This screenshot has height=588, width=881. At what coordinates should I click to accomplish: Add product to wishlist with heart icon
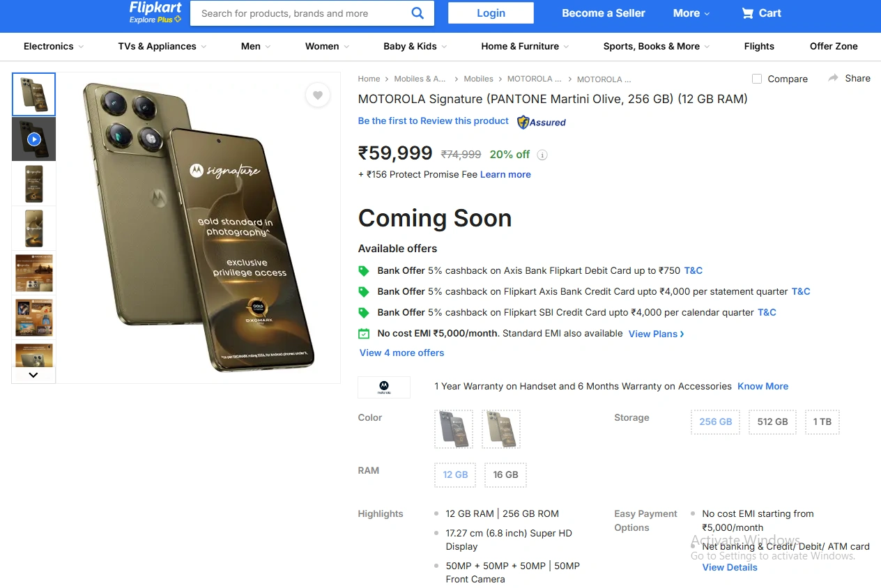[x=318, y=95]
